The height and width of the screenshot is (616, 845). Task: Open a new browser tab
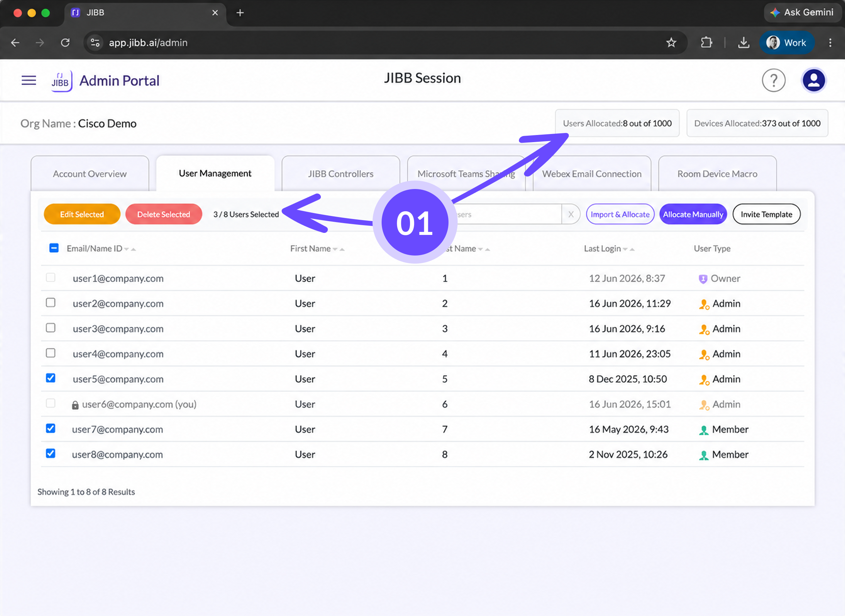tap(240, 13)
